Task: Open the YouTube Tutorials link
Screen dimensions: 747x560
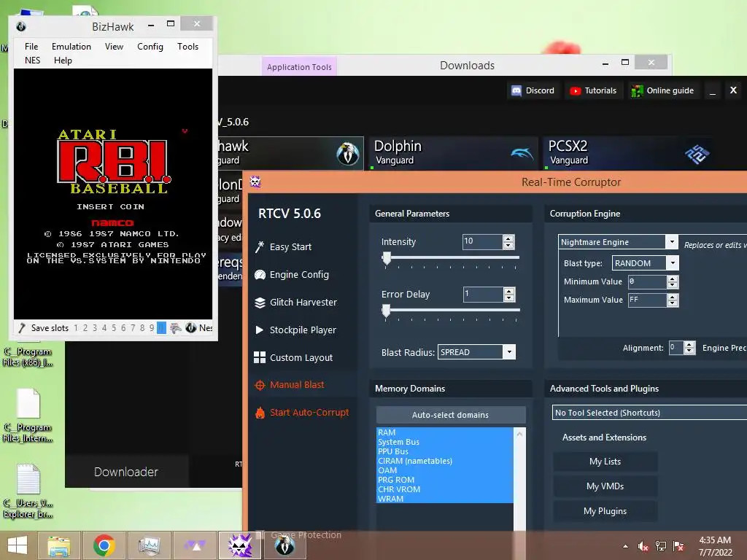Action: coord(593,90)
